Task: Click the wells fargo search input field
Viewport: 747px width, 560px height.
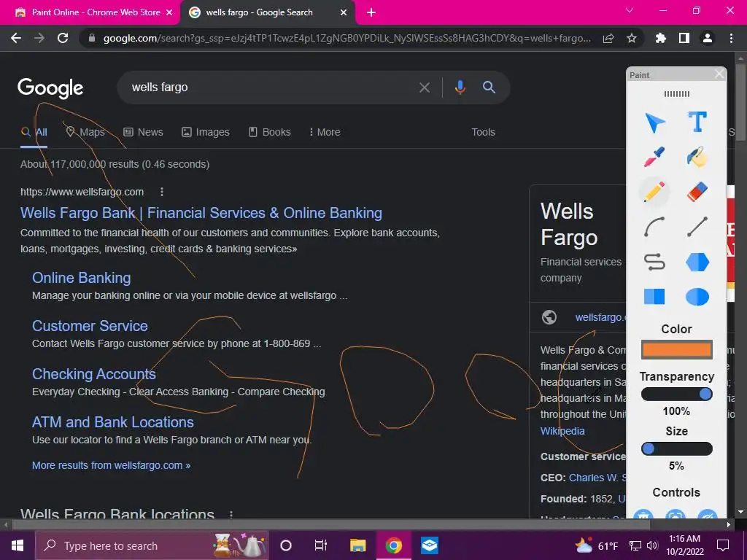Action: tap(271, 87)
